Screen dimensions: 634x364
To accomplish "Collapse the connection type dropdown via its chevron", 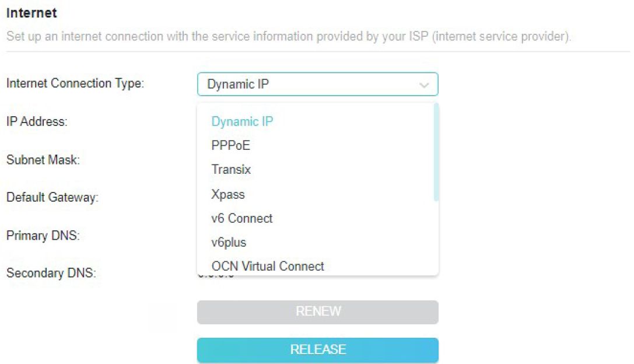I will pos(424,84).
